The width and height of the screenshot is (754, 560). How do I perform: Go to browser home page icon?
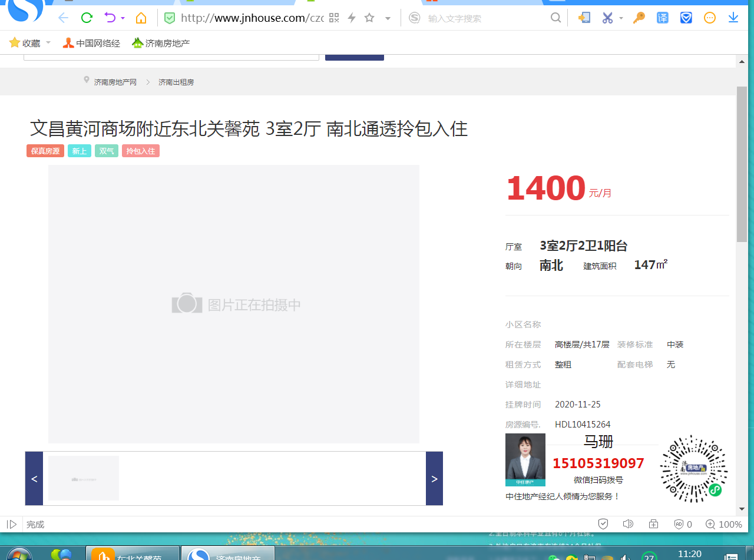141,18
